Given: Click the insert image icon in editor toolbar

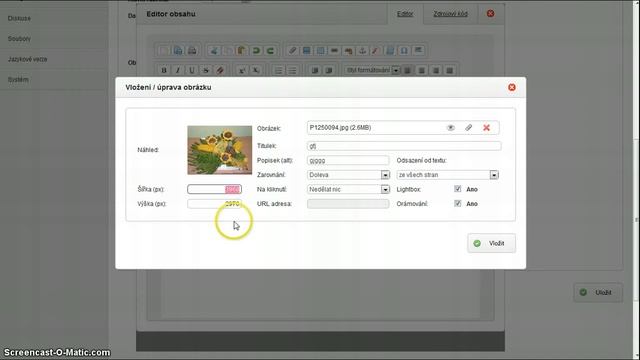Looking at the screenshot, I should (306, 51).
